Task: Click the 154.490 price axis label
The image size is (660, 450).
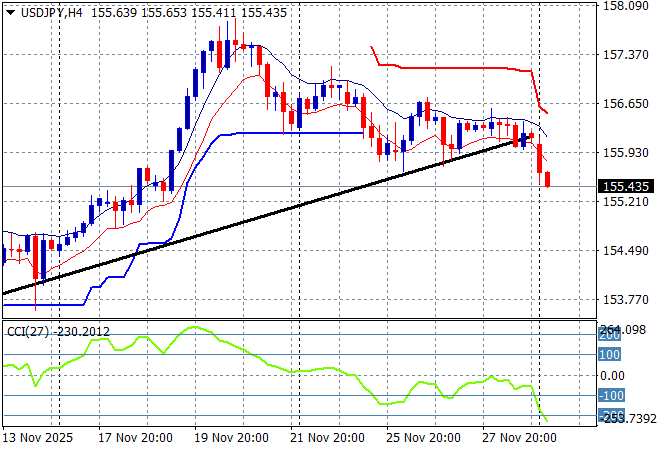Action: coord(626,250)
